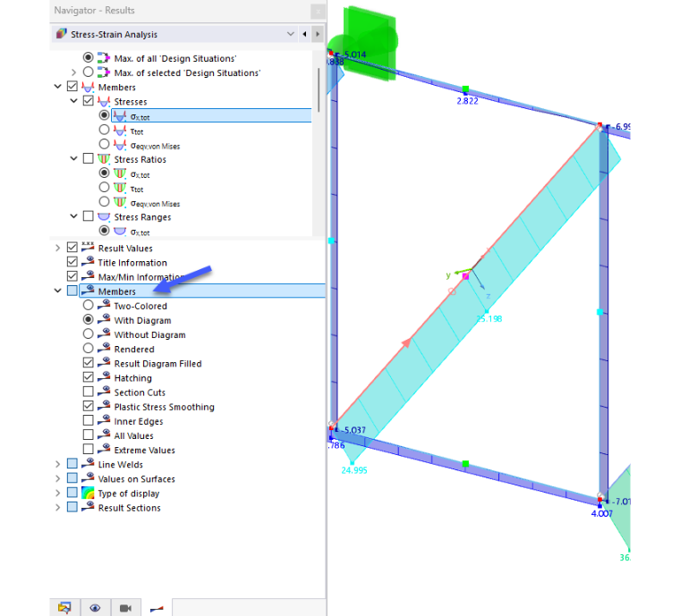Select σx,tot under Stress Ranges
680x616 pixels.
pos(104,231)
